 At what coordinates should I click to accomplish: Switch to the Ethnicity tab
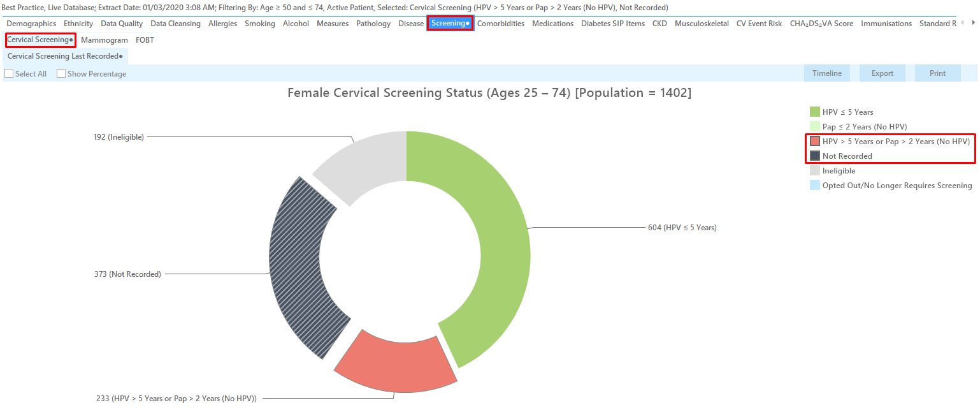pos(78,24)
